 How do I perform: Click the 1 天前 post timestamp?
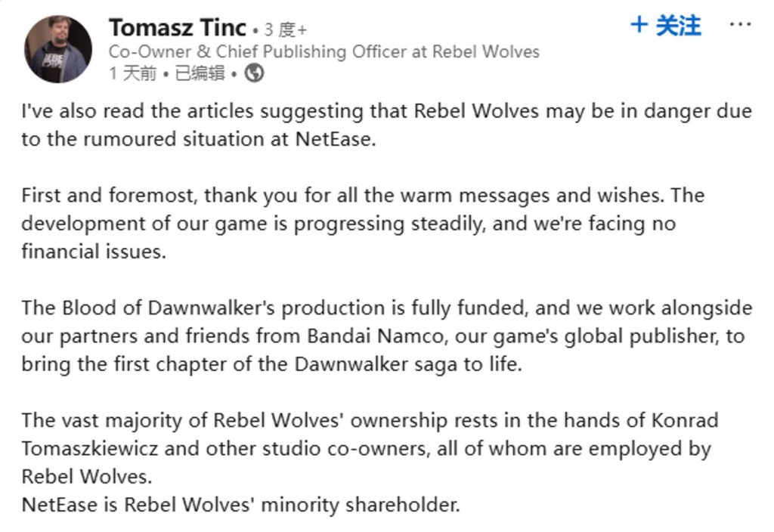click(132, 73)
